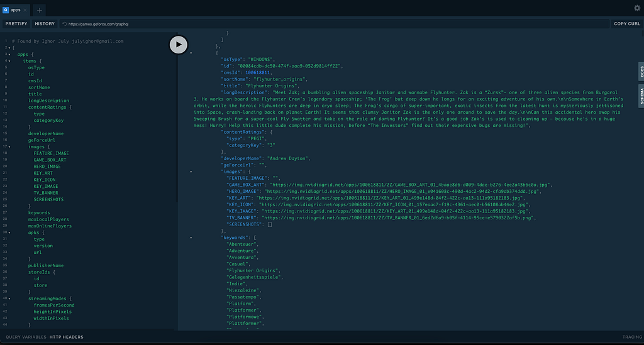This screenshot has height=345, width=644.
Task: Click longDescription in the query editor
Action: click(48, 101)
